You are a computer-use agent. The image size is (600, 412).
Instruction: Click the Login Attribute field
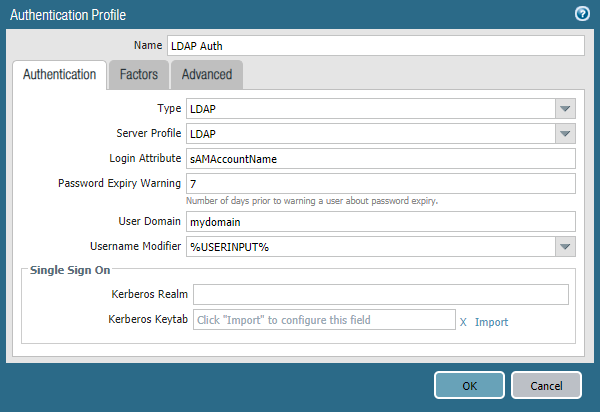coord(380,158)
